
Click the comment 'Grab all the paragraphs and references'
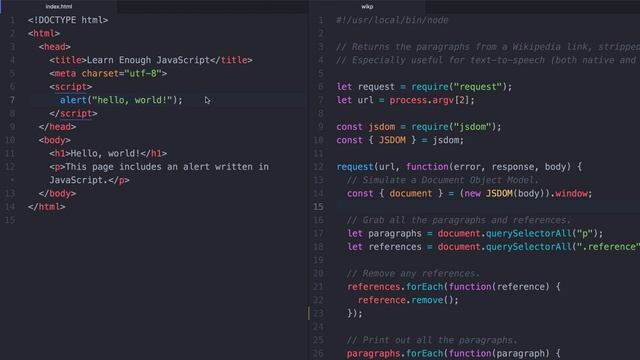point(459,220)
